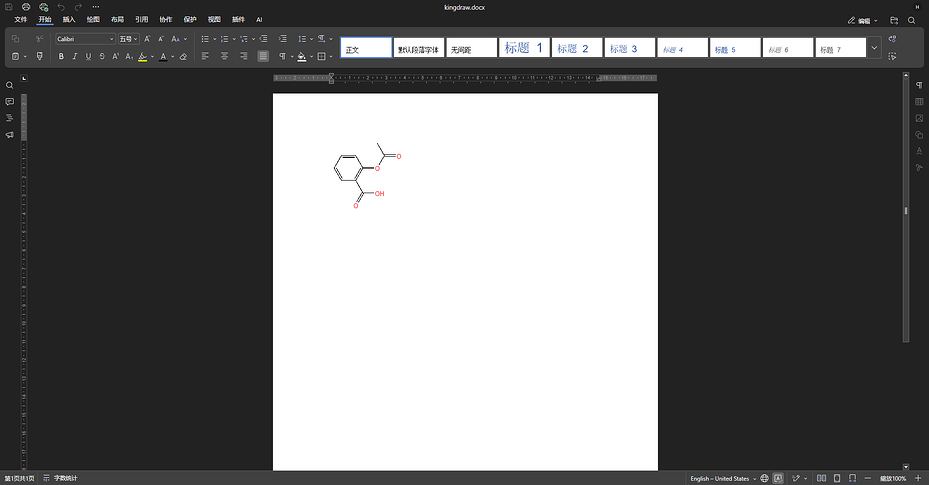The width and height of the screenshot is (929, 485).
Task: Click the Clear style eraser icon
Action: click(184, 57)
